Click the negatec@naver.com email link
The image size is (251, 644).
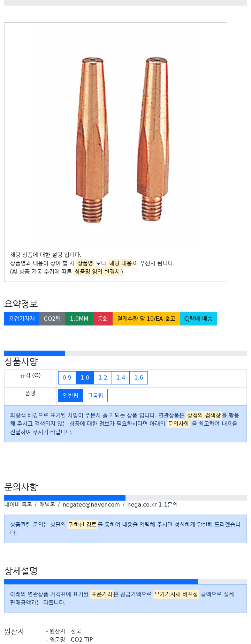pyautogui.click(x=91, y=505)
